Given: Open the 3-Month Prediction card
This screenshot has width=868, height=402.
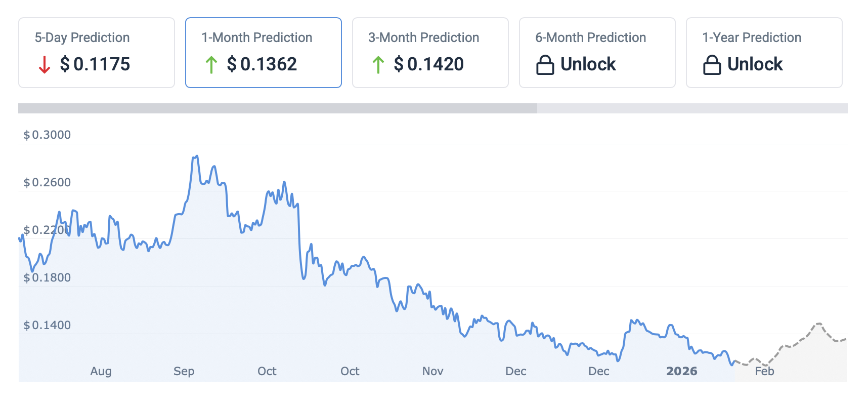Looking at the screenshot, I should click(x=430, y=53).
